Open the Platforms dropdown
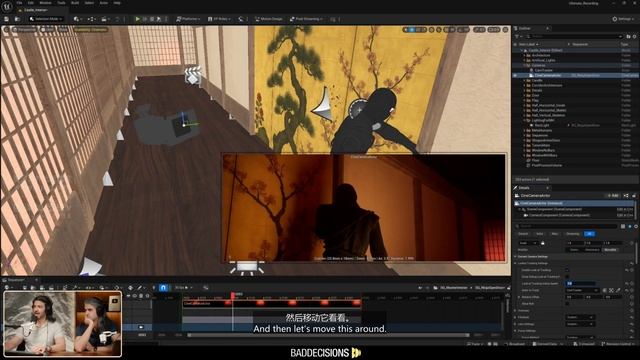The width and height of the screenshot is (640, 360). pos(188,19)
